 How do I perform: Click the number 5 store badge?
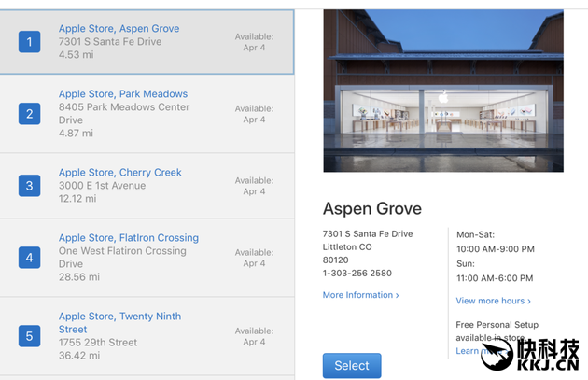click(29, 336)
